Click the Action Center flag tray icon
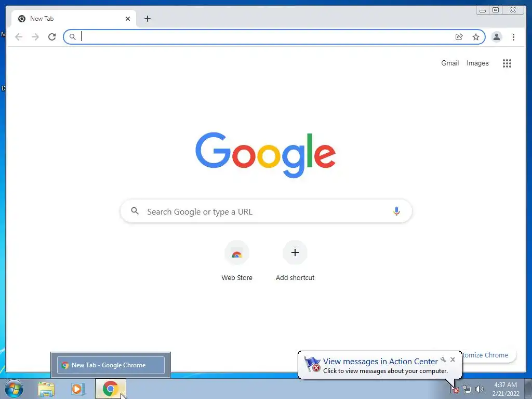Image resolution: width=532 pixels, height=399 pixels. click(x=455, y=389)
